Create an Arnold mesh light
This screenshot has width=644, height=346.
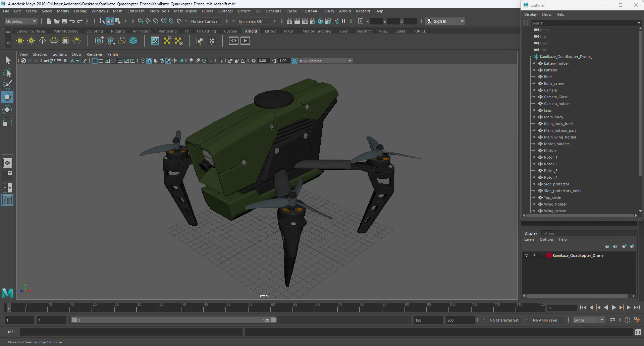point(31,41)
